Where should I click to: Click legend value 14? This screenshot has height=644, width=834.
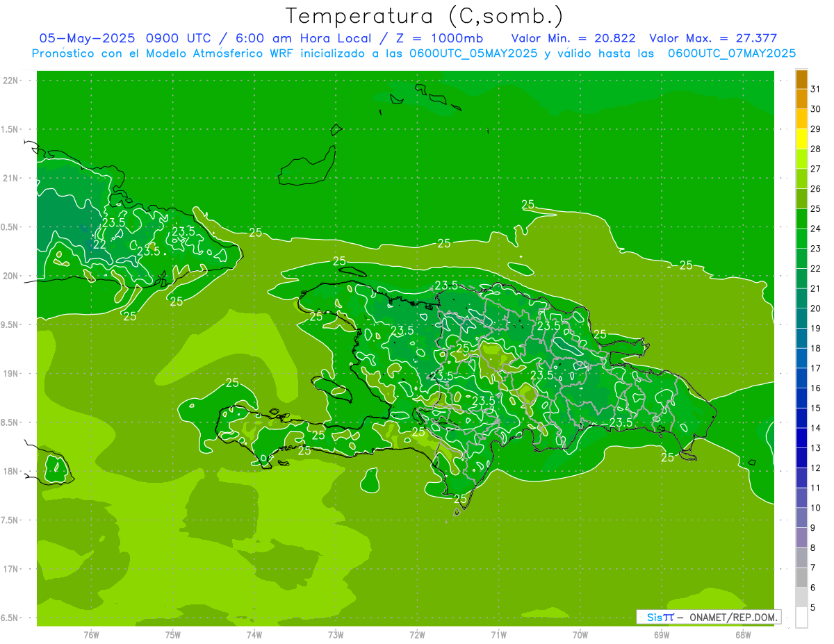click(815, 428)
